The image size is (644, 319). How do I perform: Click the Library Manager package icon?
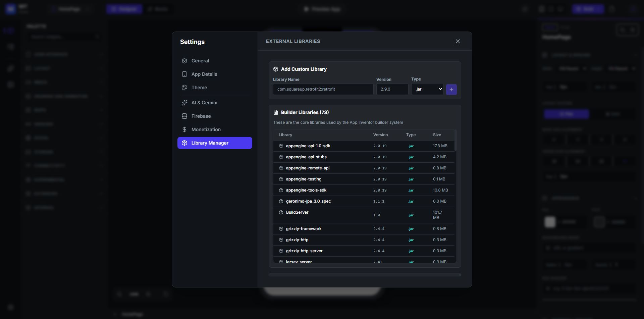[184, 143]
